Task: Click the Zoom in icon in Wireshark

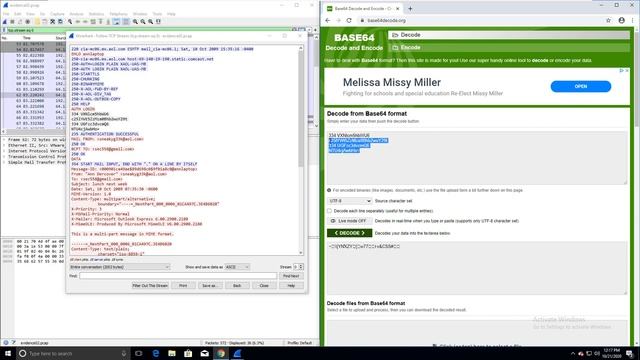Action: (x=136, y=22)
